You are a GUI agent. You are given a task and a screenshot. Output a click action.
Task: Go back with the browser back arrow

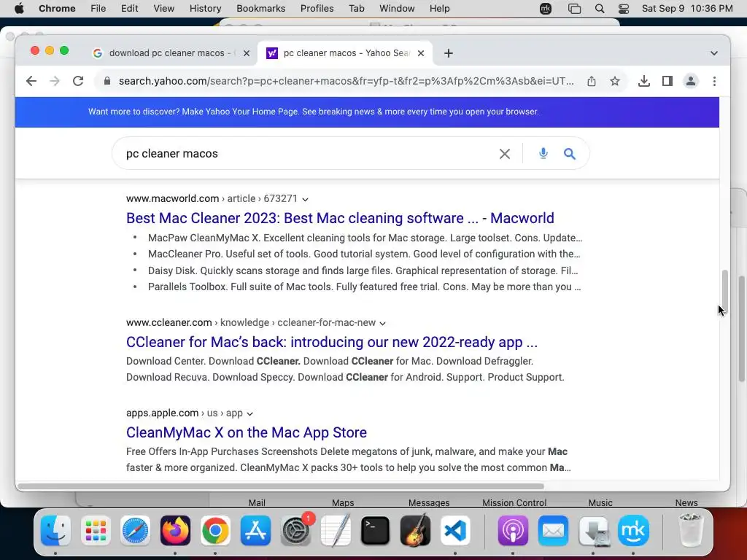tap(31, 81)
